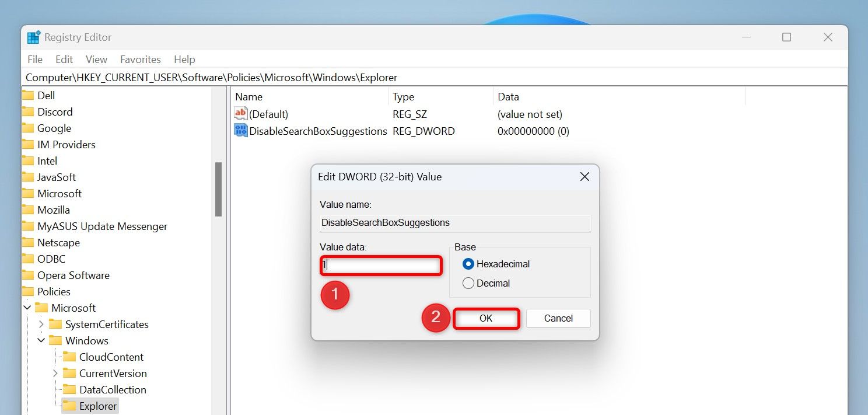Select the Dell folder icon
Viewport: 868px width, 415px height.
28,95
